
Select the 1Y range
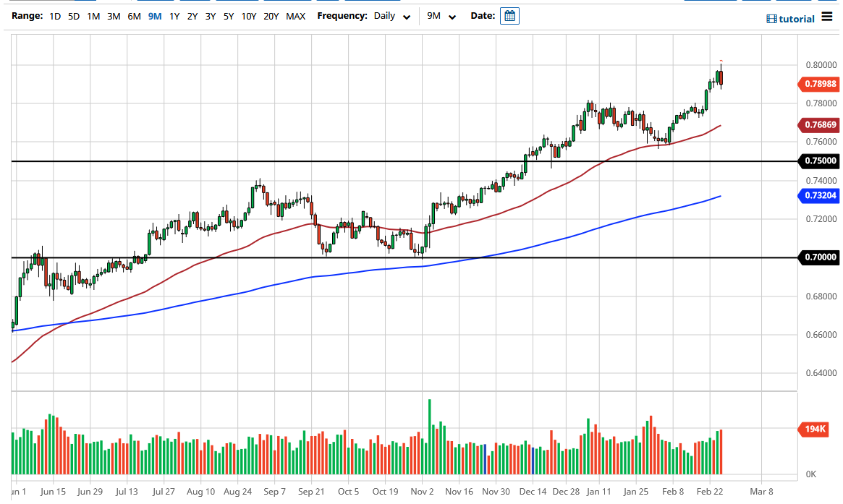coord(174,15)
